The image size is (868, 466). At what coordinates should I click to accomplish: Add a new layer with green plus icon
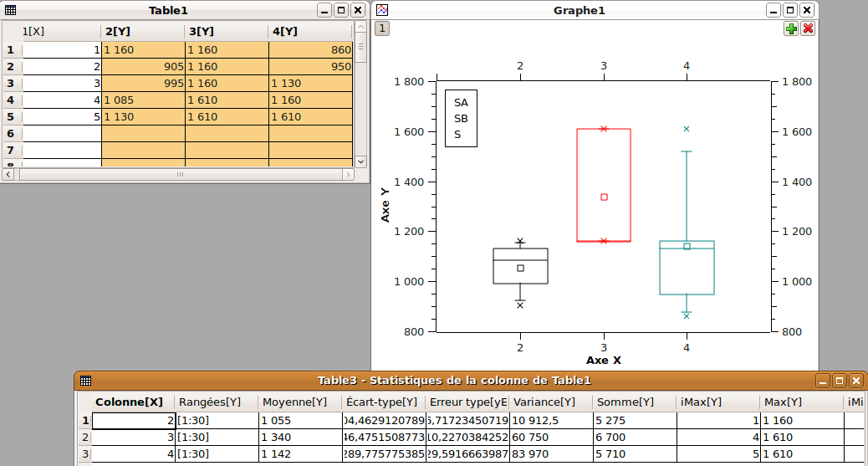point(790,28)
